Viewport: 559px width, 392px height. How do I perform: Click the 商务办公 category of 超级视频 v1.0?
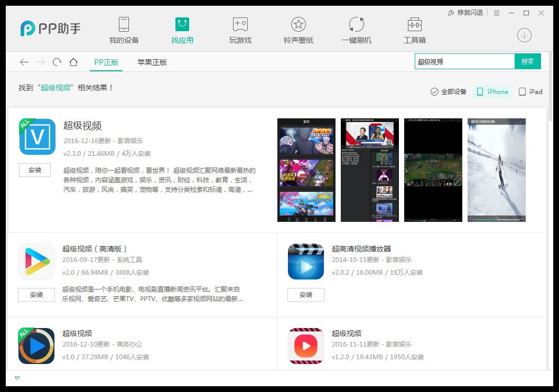click(129, 344)
